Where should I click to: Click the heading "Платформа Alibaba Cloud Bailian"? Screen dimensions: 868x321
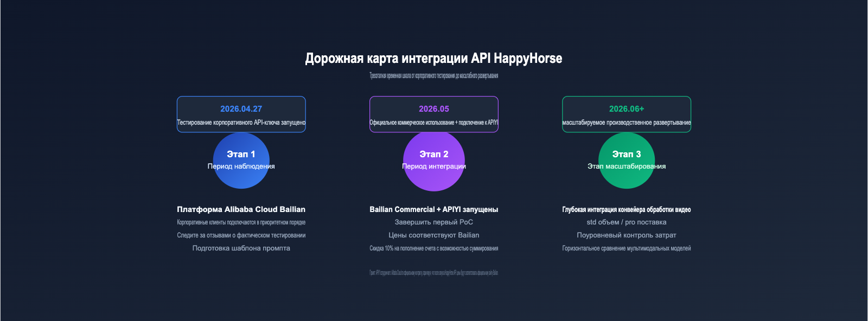241,209
